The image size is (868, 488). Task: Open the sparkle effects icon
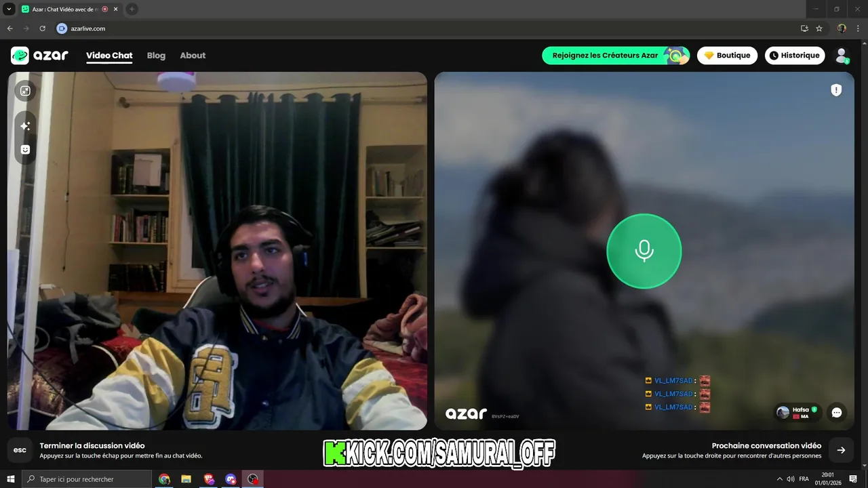25,126
